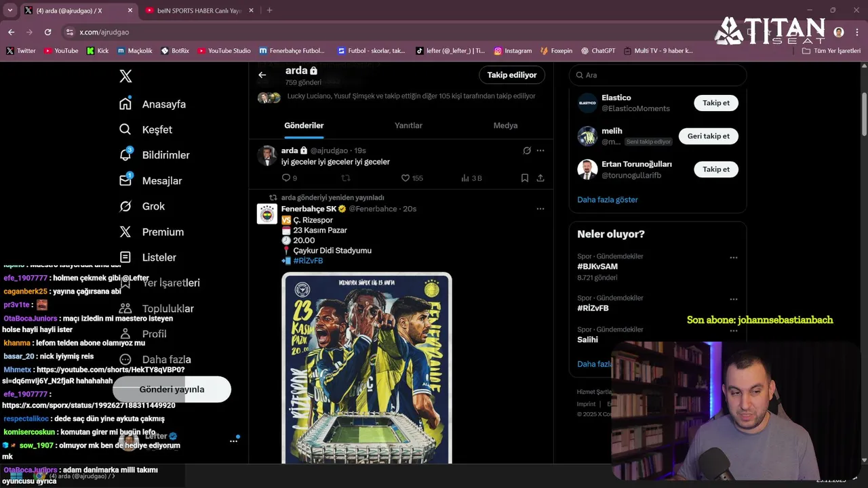The image size is (868, 488).
Task: Open the #RİZvFB trending topic
Action: tap(593, 308)
